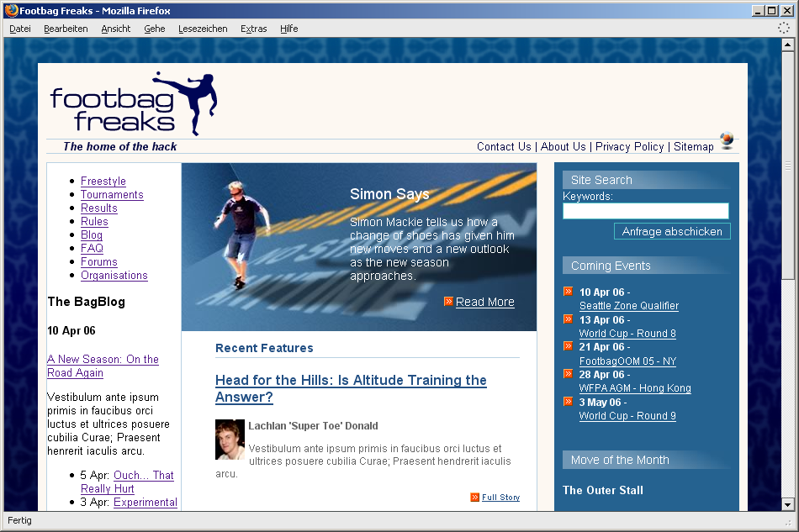
Task: Click the orange arrow icon for 3 May 06 event
Action: point(569,401)
